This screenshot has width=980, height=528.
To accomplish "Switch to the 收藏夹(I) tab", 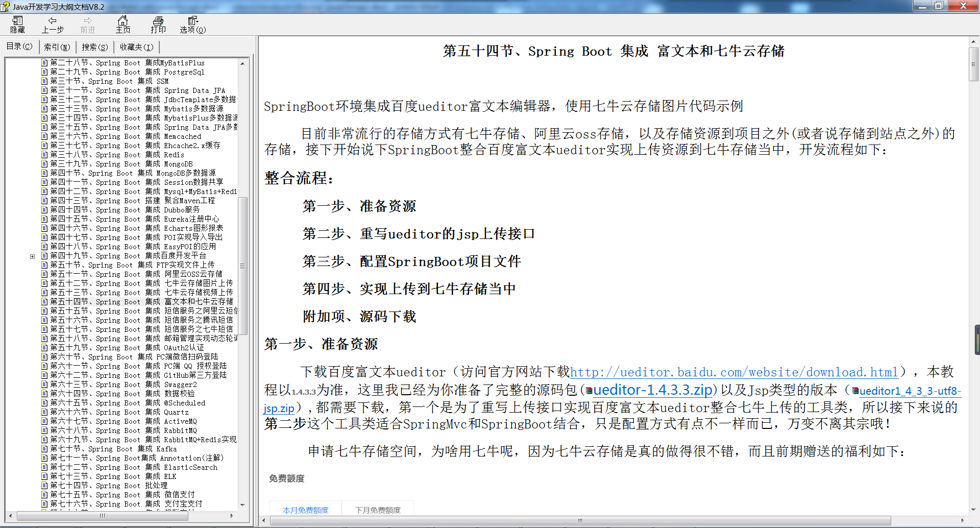I will coord(136,47).
